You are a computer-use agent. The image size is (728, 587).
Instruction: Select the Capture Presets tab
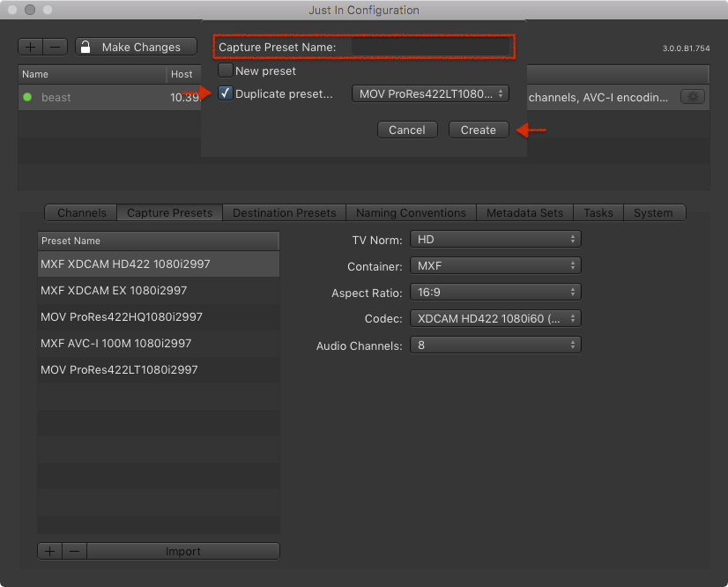pos(169,212)
